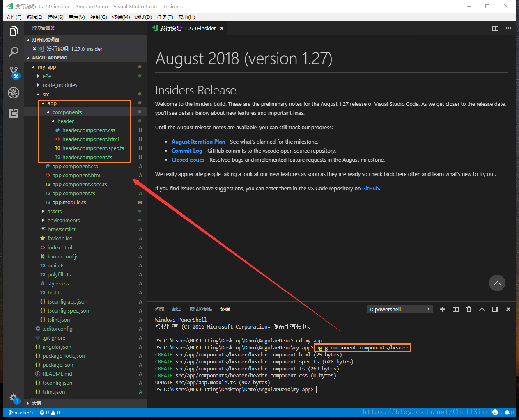Open Source Control view with 36 badge
The height and width of the screenshot is (420, 519).
14,72
